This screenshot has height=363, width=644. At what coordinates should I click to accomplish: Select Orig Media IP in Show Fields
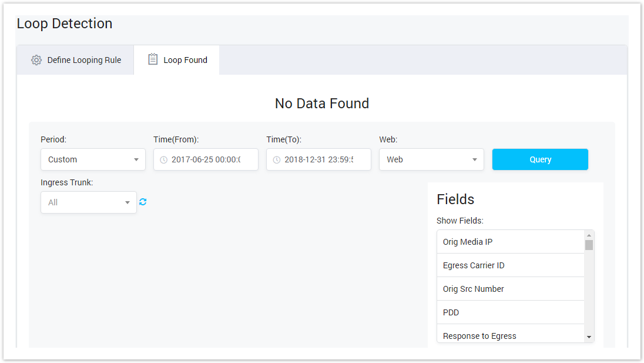point(510,242)
